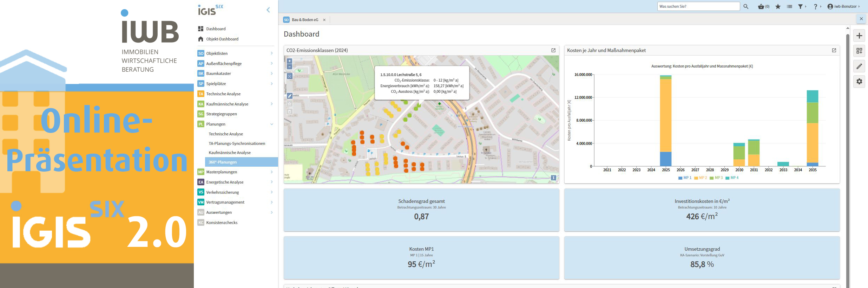Toggle MP 2 series in chart legend
The image size is (868, 288).
[701, 178]
